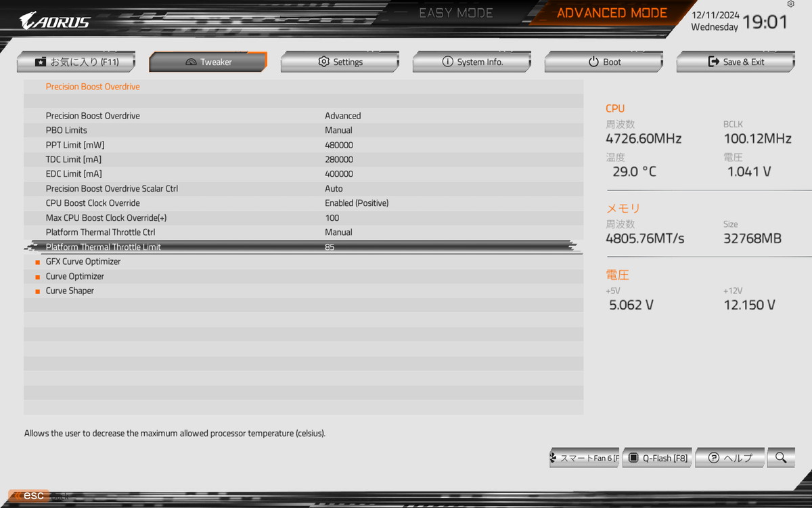Open Precision Boost Overdrive Scalar Ctrl Auto option

(x=334, y=188)
